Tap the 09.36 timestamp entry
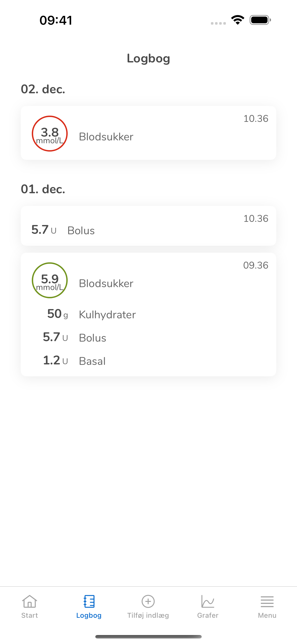Image resolution: width=297 pixels, height=644 pixels. point(256,265)
